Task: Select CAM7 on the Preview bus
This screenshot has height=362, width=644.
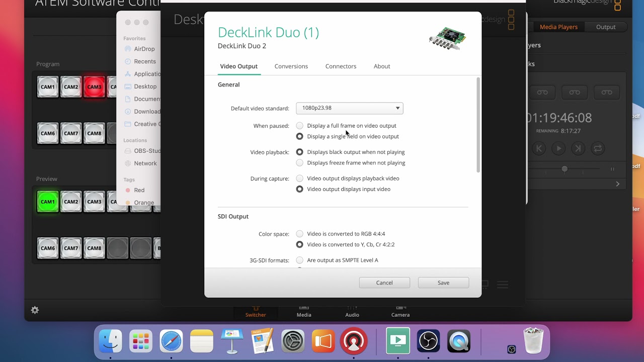Action: [x=71, y=248]
